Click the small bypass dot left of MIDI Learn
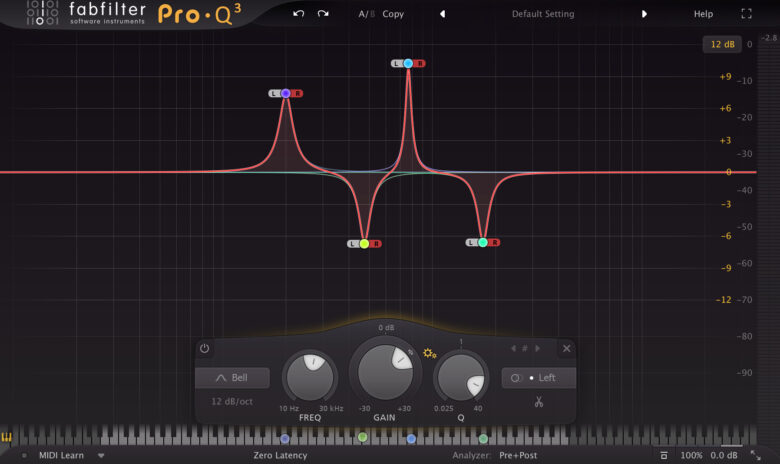This screenshot has height=464, width=780. [24, 455]
